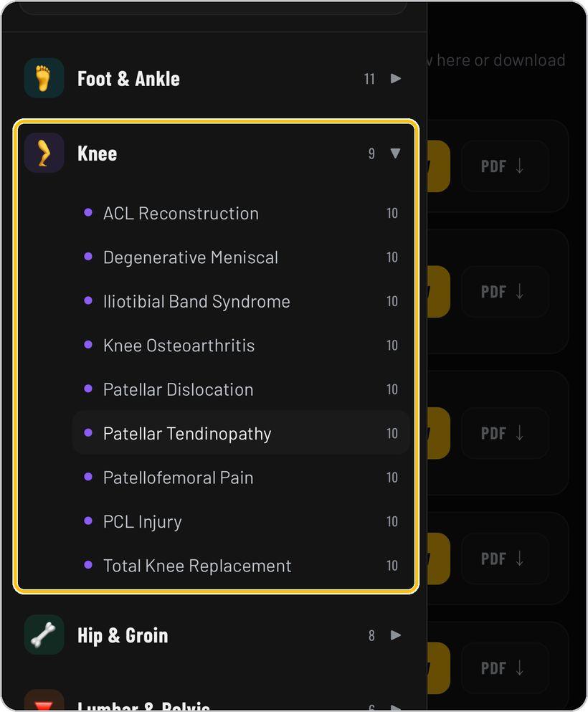Collapse the Knee section arrow
Image resolution: width=588 pixels, height=712 pixels.
pyautogui.click(x=396, y=153)
